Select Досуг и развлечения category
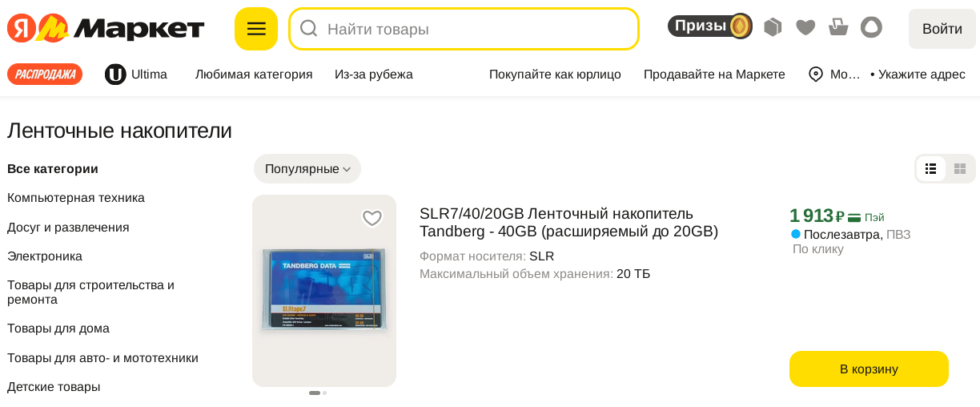The image size is (980, 407). click(68, 228)
